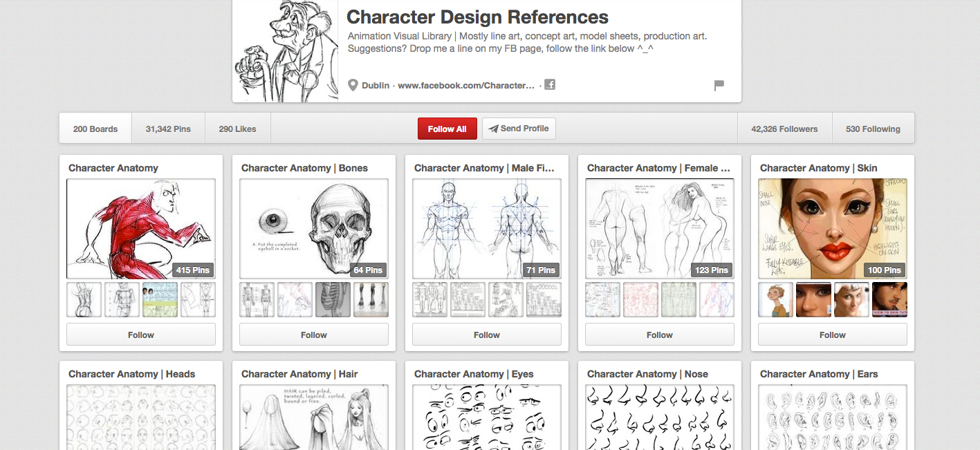Open the profile avatar sketch image
This screenshot has height=450, width=980.
285,51
